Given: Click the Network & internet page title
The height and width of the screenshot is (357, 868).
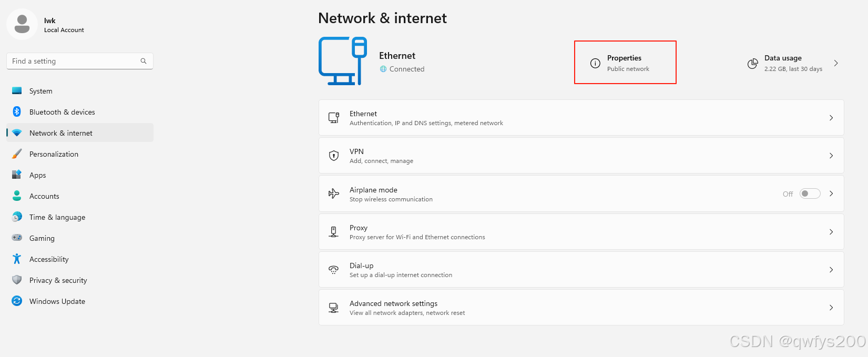Looking at the screenshot, I should point(382,18).
